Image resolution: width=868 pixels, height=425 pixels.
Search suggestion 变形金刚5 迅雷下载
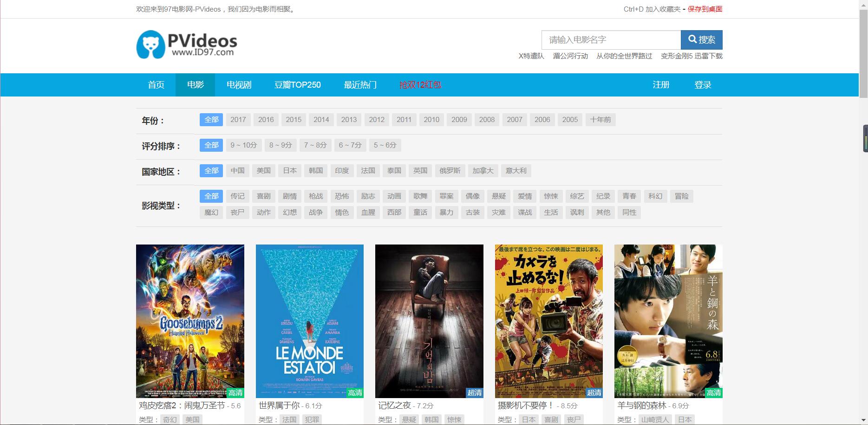tap(692, 56)
